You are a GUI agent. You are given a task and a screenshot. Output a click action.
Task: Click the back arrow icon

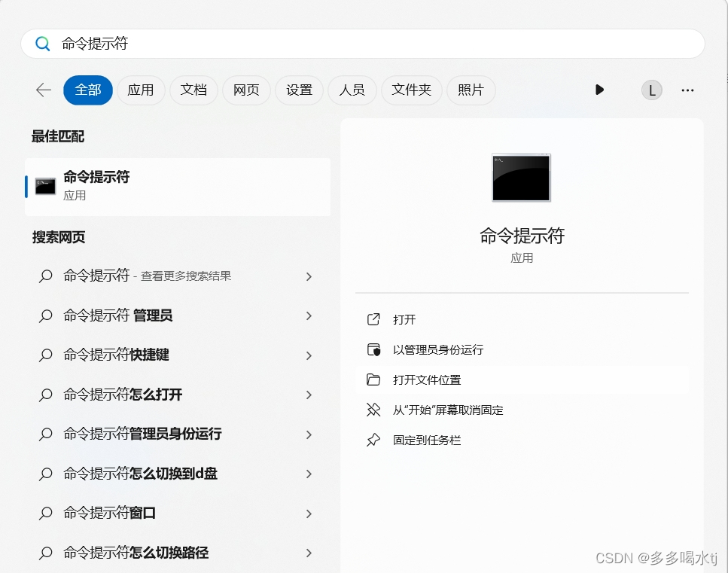(x=44, y=90)
